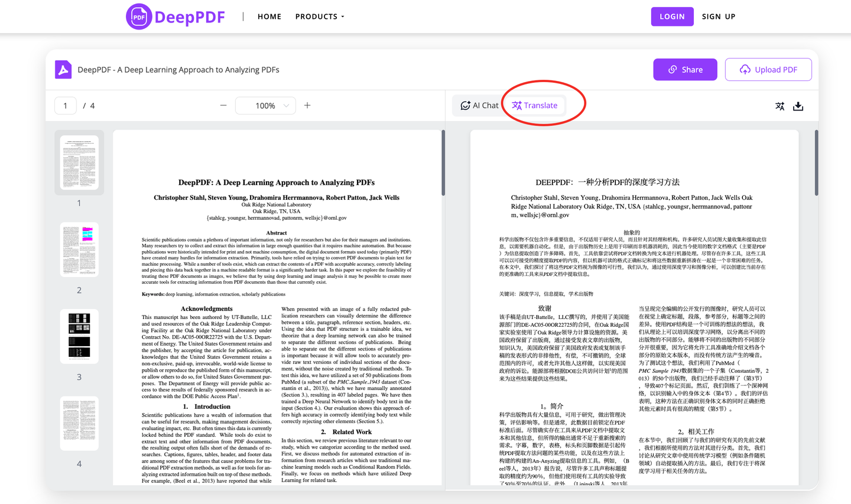This screenshot has width=851, height=504.
Task: Go to Sign Up
Action: (719, 16)
